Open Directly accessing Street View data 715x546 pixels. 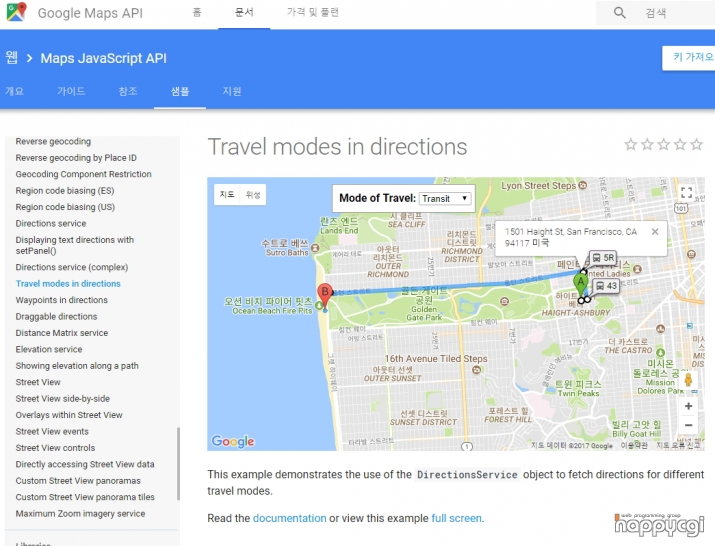(85, 464)
